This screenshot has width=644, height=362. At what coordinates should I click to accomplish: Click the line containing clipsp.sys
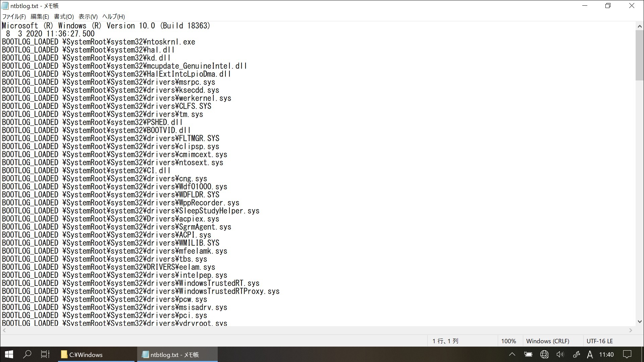point(110,146)
